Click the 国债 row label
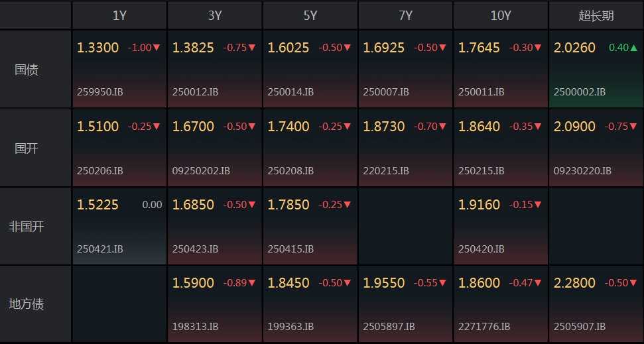Viewport: 644px width, 344px height. click(x=27, y=70)
